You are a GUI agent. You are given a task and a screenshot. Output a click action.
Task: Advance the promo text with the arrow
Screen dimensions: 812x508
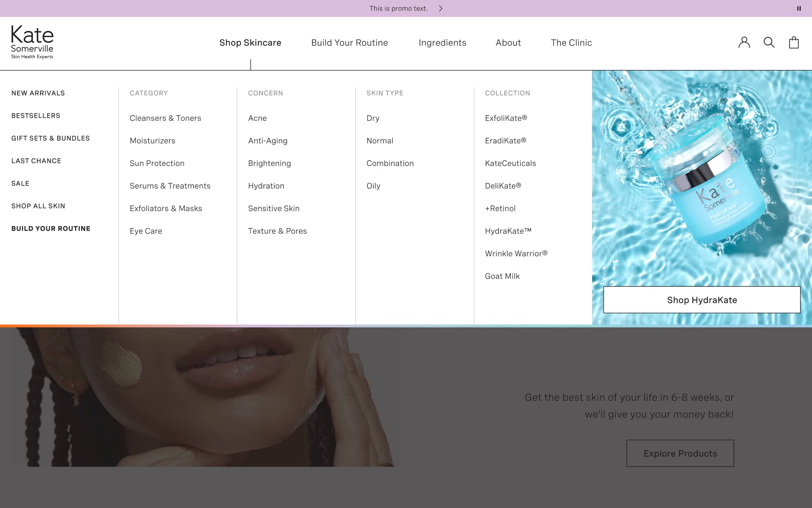click(x=441, y=8)
